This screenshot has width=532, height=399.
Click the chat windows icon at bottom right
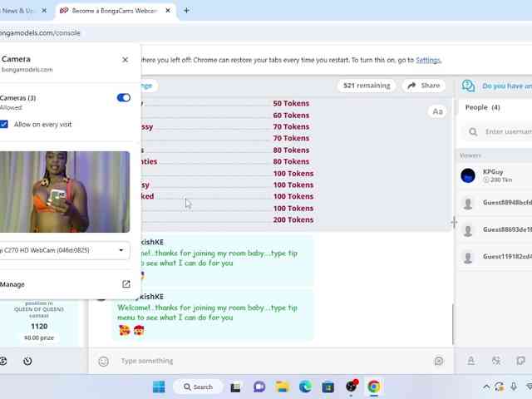[x=521, y=361]
